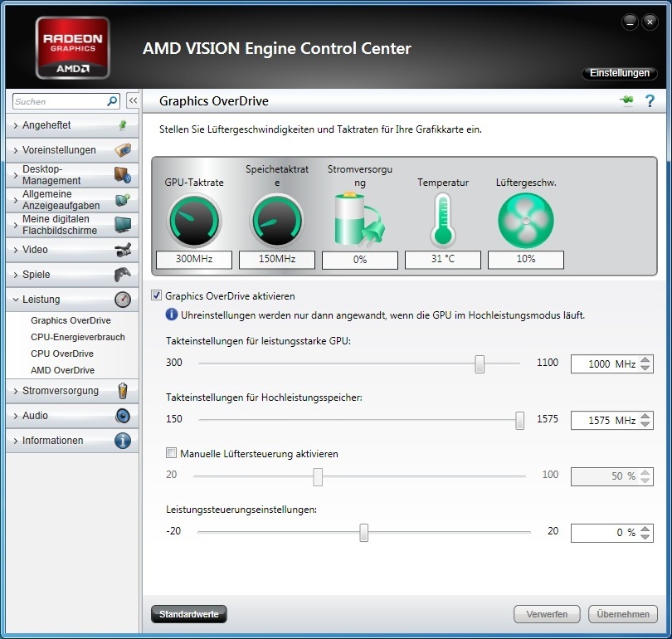672x639 pixels.
Task: Click the Desktop-Management icon
Action: [123, 175]
